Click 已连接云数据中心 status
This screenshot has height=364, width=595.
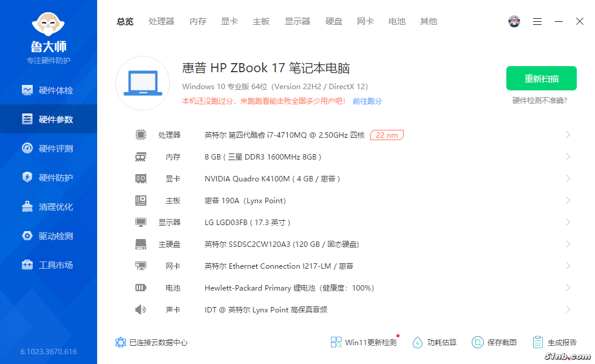[x=151, y=342]
